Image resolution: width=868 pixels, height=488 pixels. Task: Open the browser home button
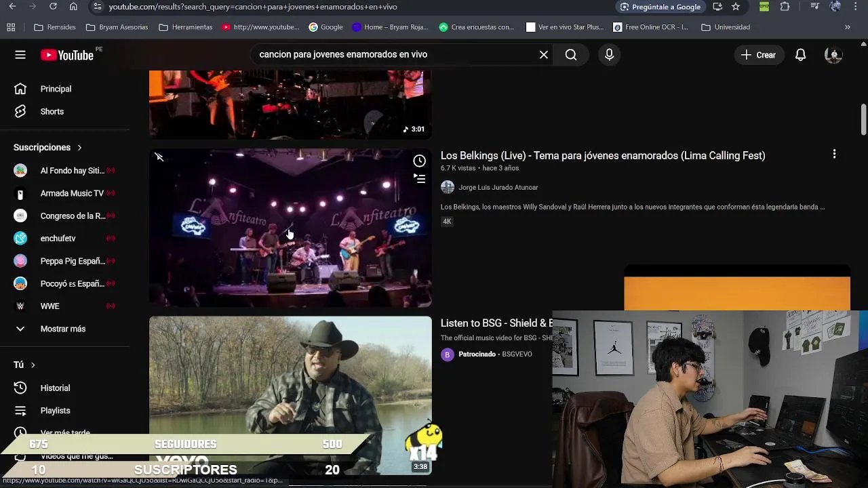pos(73,7)
